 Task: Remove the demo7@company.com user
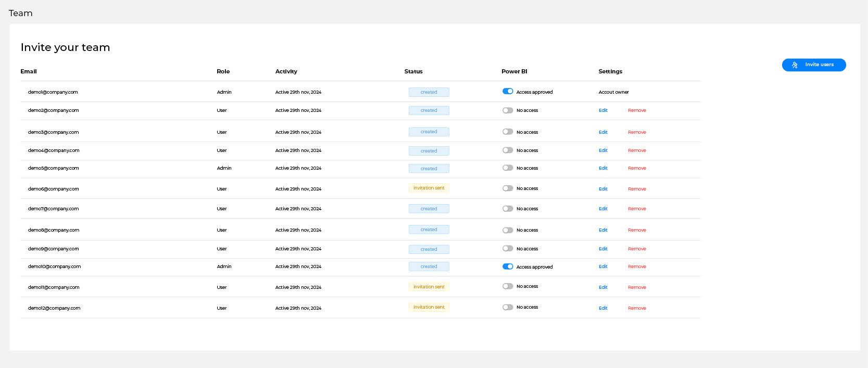[637, 209]
